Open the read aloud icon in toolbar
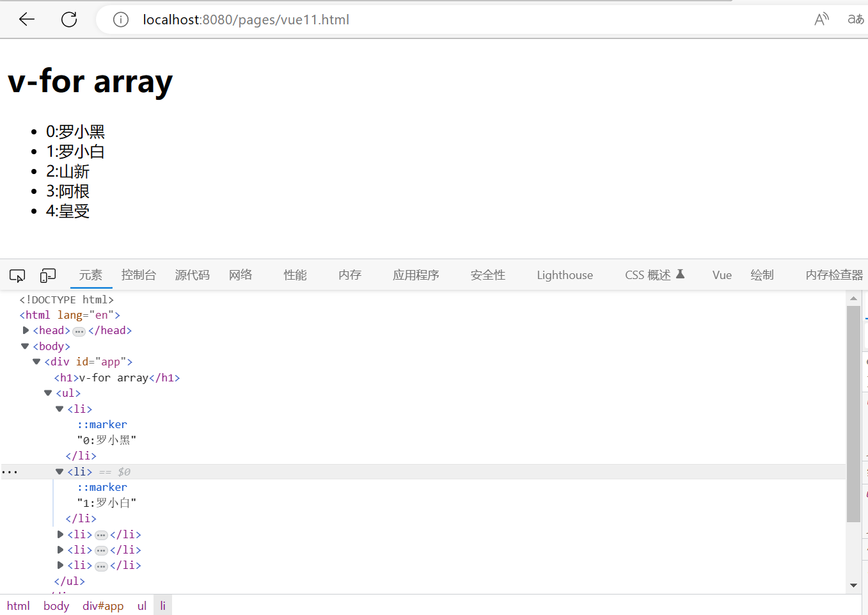868x615 pixels. point(821,19)
